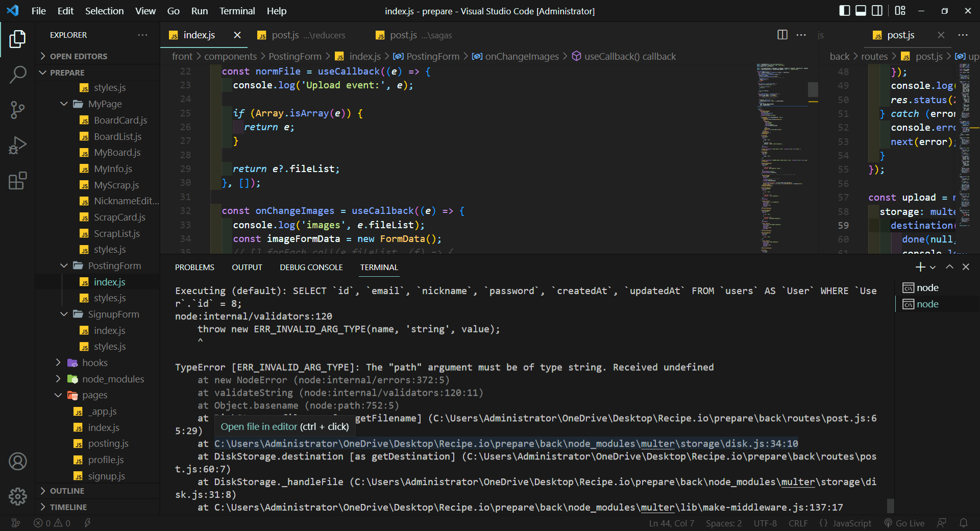The height and width of the screenshot is (531, 980).
Task: Toggle the panel layout button
Action: coord(861,11)
